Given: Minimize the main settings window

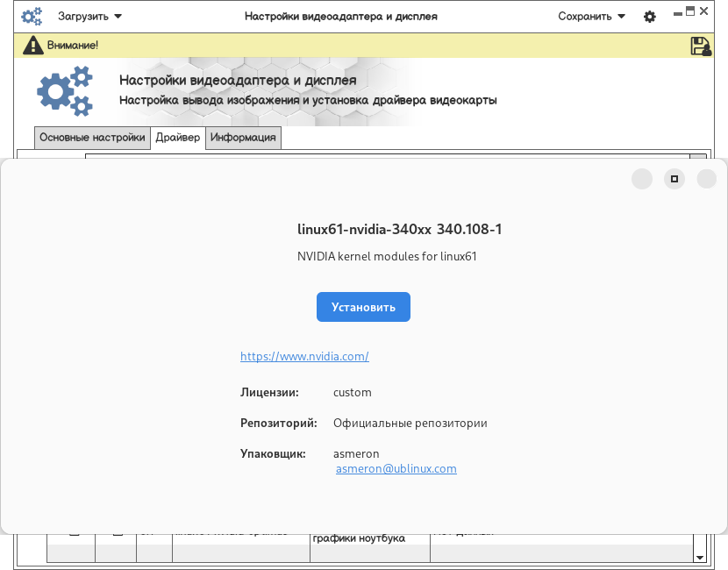Looking at the screenshot, I should [x=678, y=14].
